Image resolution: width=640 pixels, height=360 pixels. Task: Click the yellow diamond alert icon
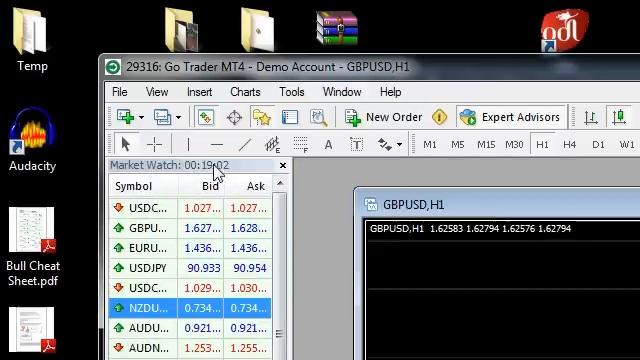439,117
